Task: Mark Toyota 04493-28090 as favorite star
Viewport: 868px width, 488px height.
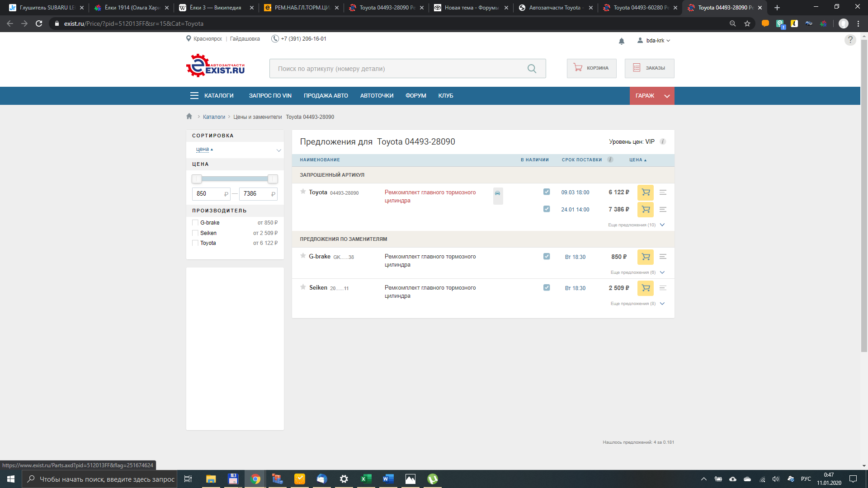Action: (303, 192)
